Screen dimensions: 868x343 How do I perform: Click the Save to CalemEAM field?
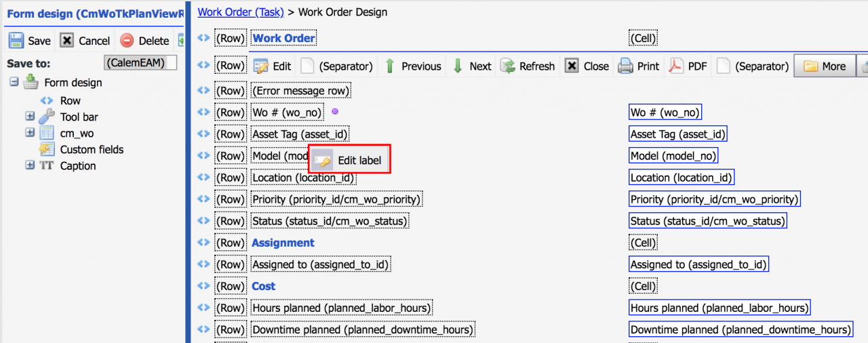click(140, 62)
